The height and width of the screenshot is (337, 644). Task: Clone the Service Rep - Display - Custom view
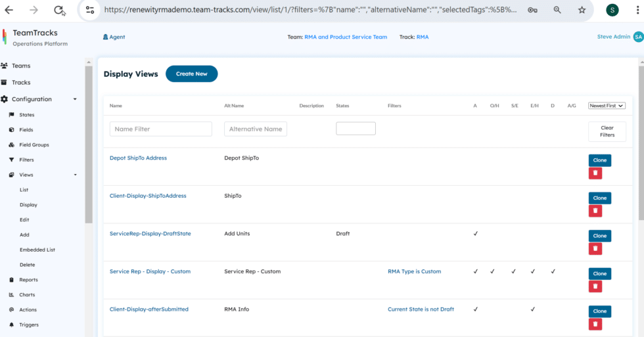599,274
